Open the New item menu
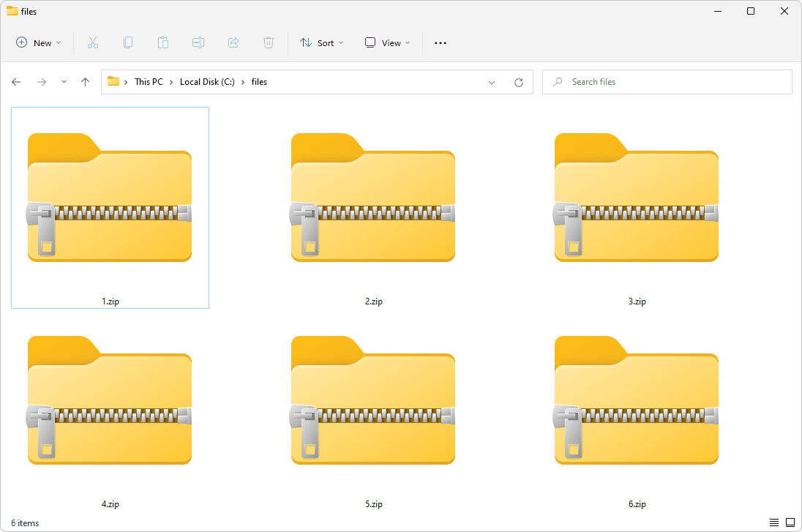Screen dimensions: 802x532 [x=38, y=42]
